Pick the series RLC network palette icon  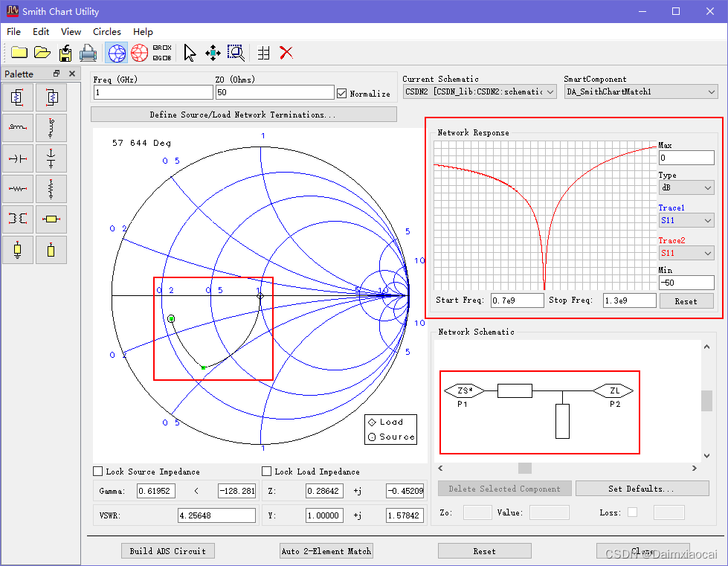51,97
